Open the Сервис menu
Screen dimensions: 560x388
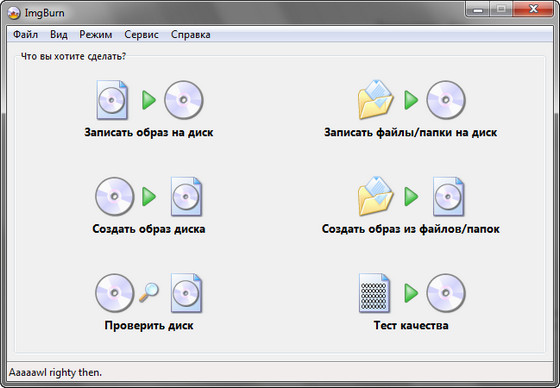pyautogui.click(x=141, y=35)
